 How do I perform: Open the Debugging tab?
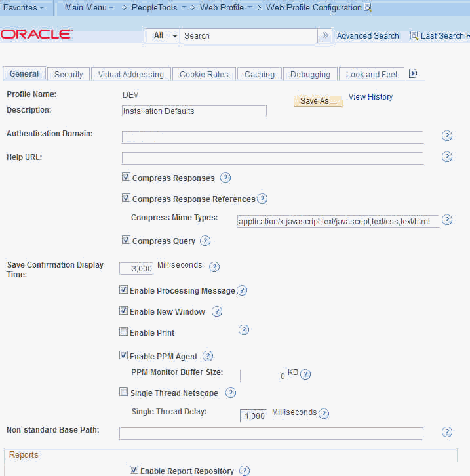pos(310,74)
